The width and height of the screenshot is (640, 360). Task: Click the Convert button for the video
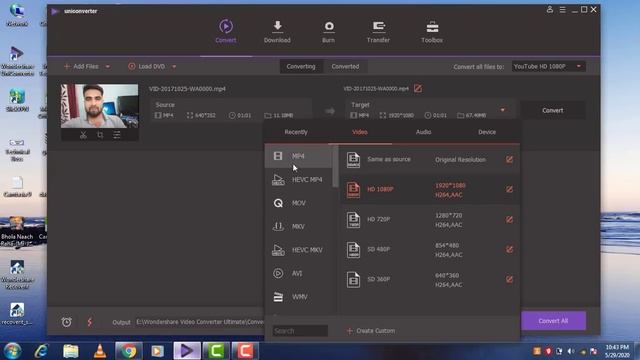[x=553, y=110]
